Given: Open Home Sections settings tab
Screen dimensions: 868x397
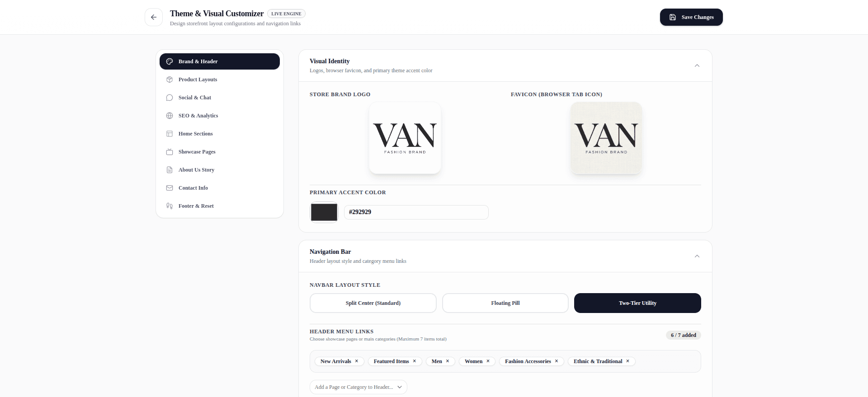Looking at the screenshot, I should coord(220,134).
